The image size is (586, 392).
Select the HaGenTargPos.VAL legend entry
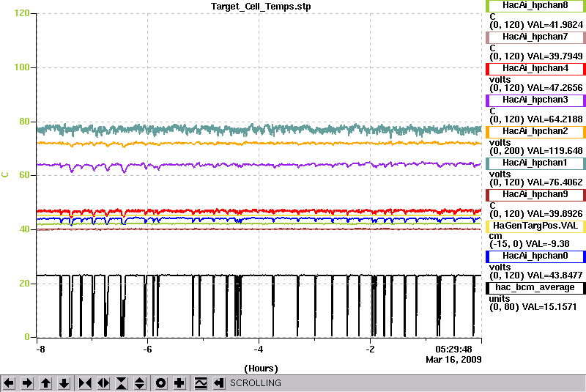[535, 226]
